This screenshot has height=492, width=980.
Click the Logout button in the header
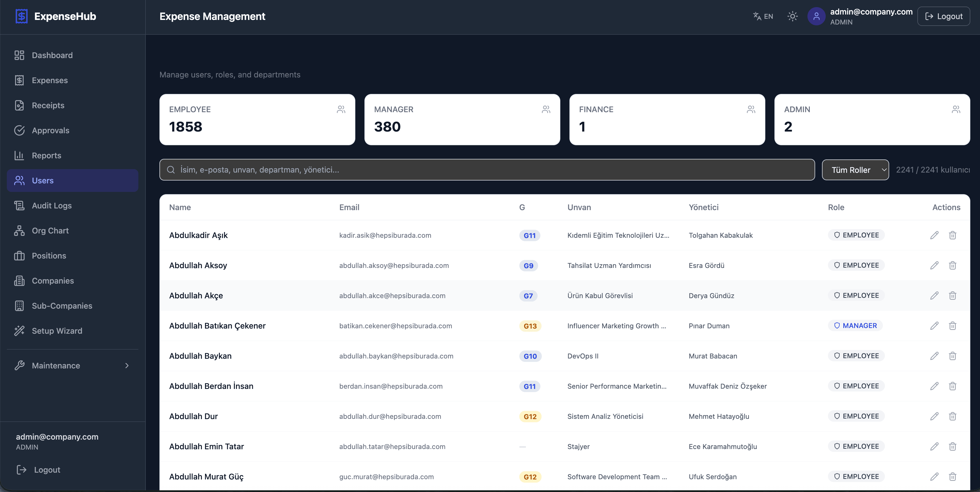click(x=944, y=16)
